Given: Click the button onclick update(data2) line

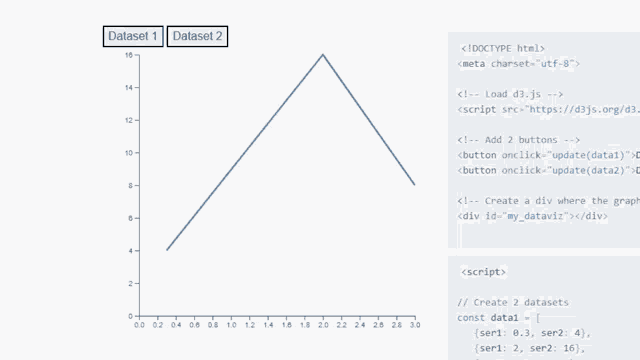Looking at the screenshot, I should [549, 170].
